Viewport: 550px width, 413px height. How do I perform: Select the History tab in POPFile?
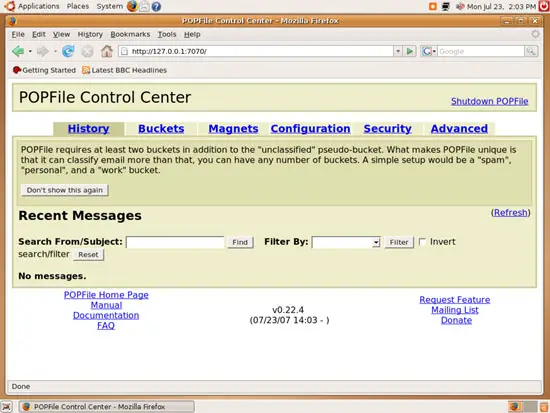pyautogui.click(x=88, y=129)
